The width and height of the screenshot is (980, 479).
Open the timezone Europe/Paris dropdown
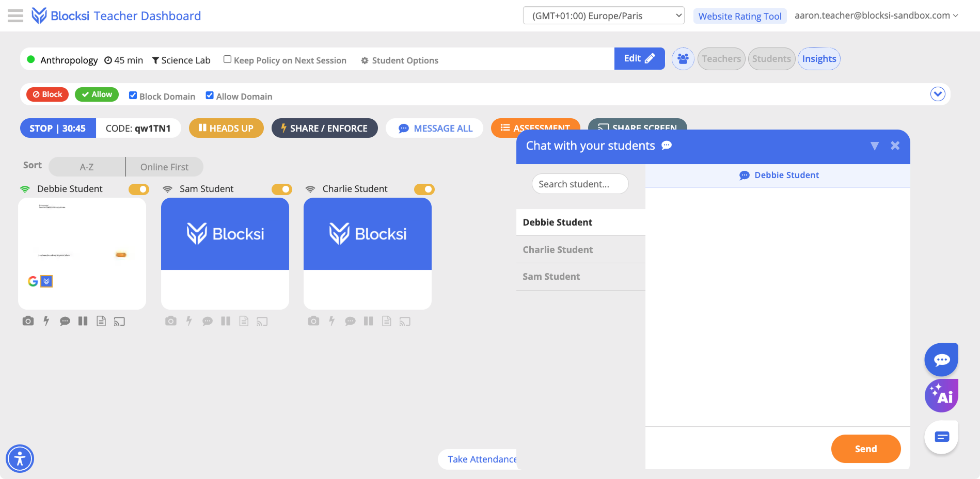tap(604, 15)
